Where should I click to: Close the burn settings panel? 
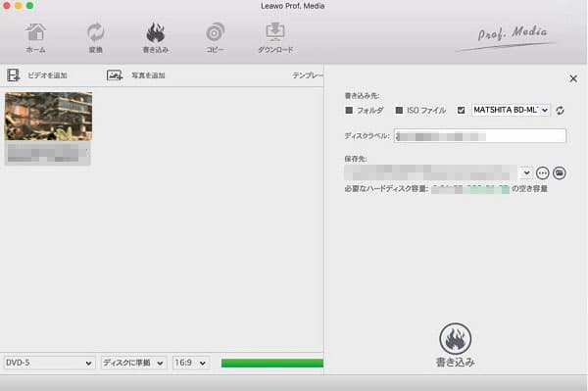[573, 78]
